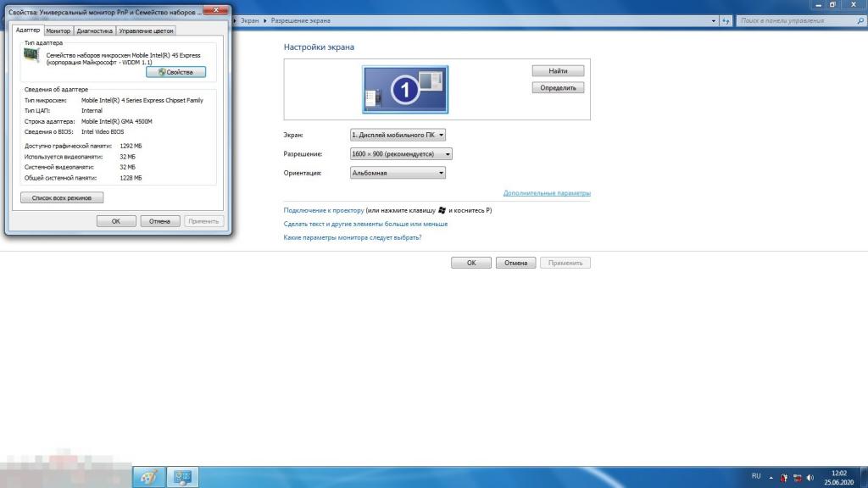Viewport: 868px width, 488px height.
Task: Restore down the Screen Resolution window
Action: pyautogui.click(x=832, y=5)
